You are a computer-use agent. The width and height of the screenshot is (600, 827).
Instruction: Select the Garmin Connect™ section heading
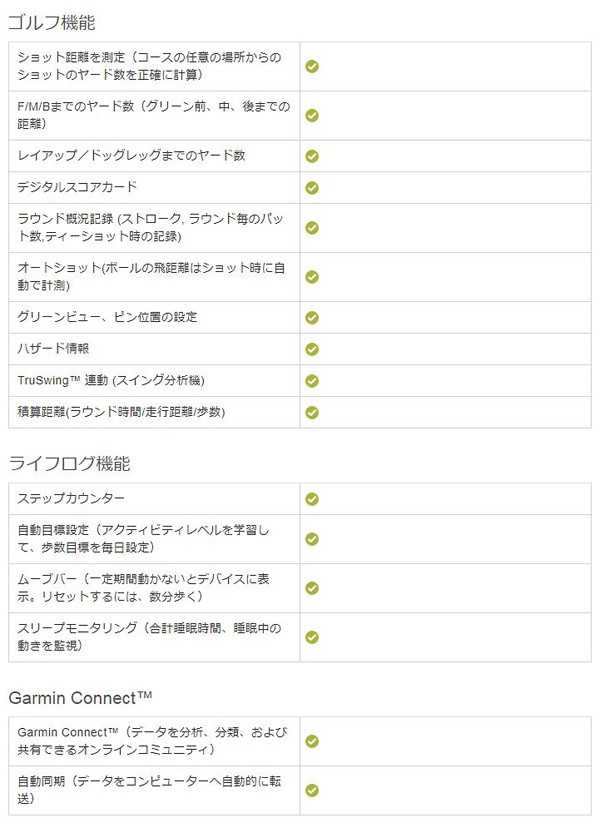81,698
